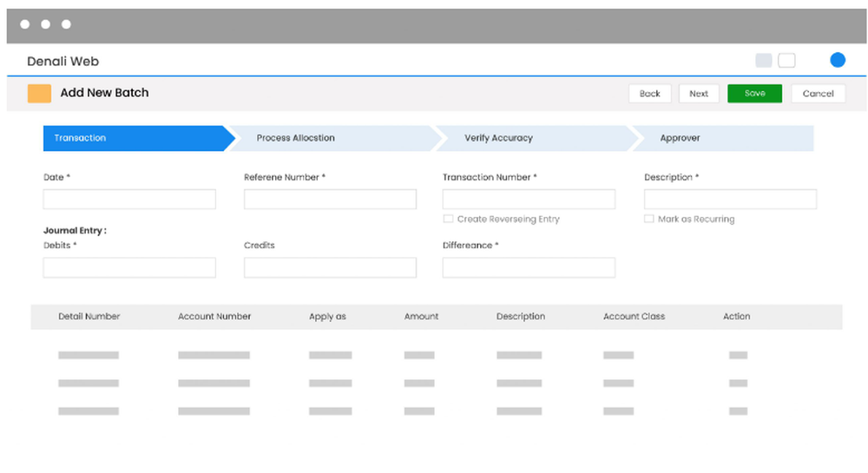Viewport: 868px width, 473px height.
Task: Click the Referene Number input field
Action: pyautogui.click(x=330, y=199)
